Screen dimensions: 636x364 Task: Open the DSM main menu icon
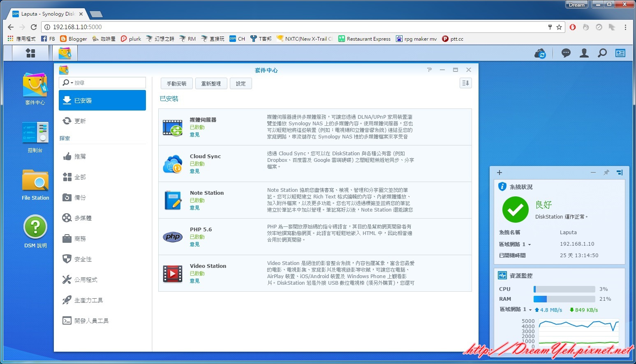[x=30, y=53]
